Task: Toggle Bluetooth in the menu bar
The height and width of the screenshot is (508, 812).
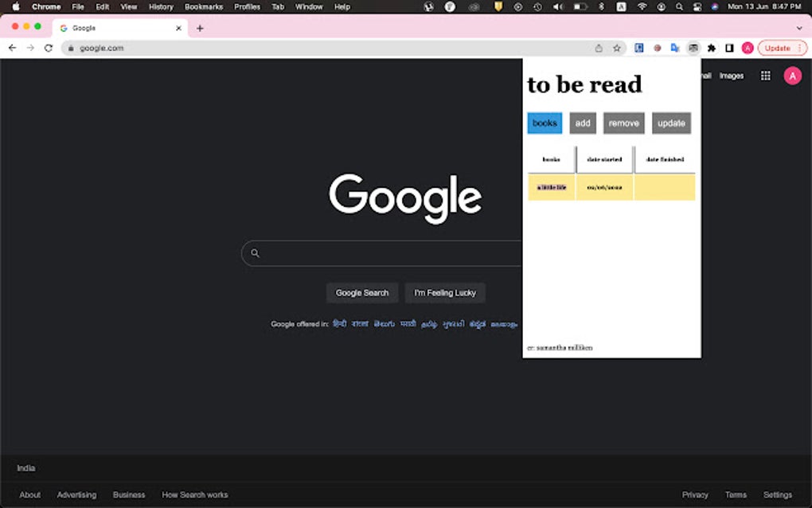Action: tap(600, 6)
